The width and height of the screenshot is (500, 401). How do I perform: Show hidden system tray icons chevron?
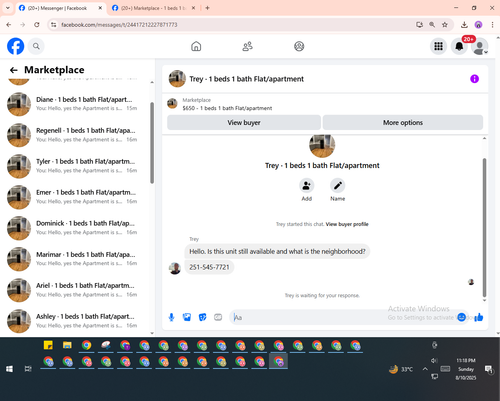click(425, 369)
